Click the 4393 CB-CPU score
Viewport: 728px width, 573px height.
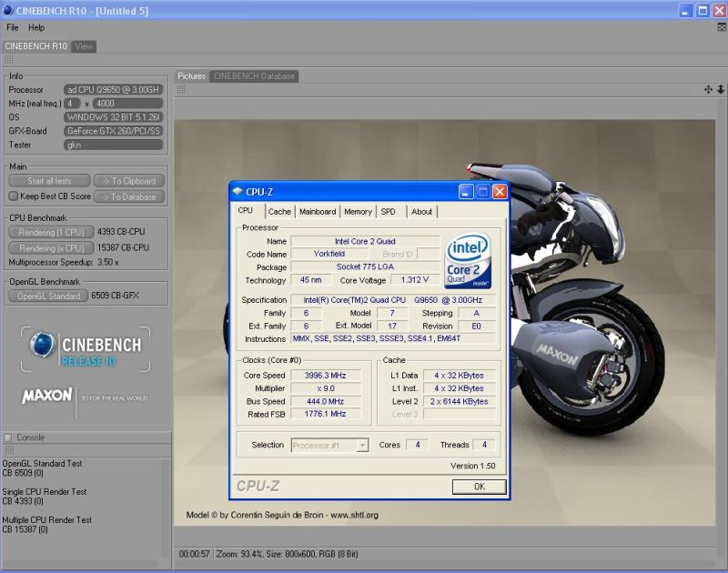(x=121, y=232)
